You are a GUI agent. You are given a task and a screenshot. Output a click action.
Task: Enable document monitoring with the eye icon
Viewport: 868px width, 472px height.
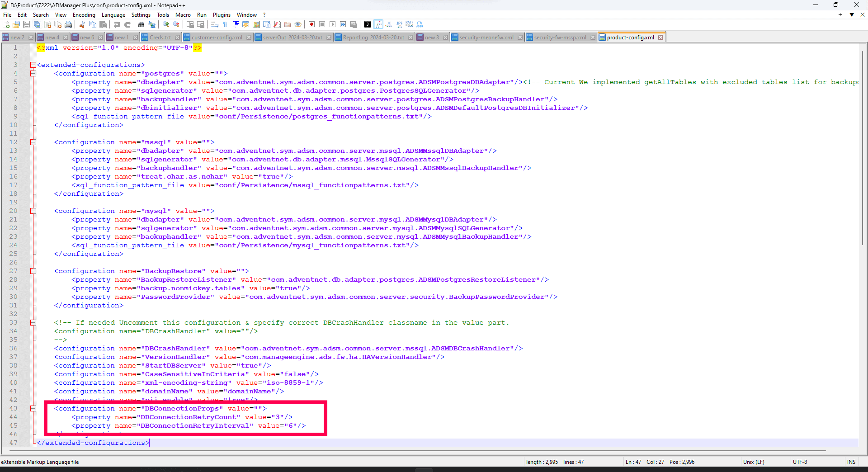point(297,24)
